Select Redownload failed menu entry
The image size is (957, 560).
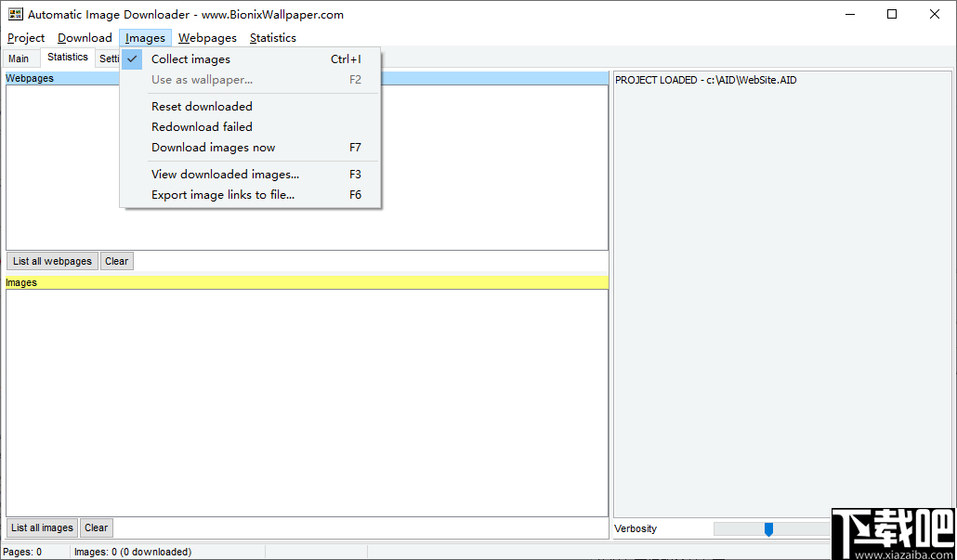click(x=251, y=127)
